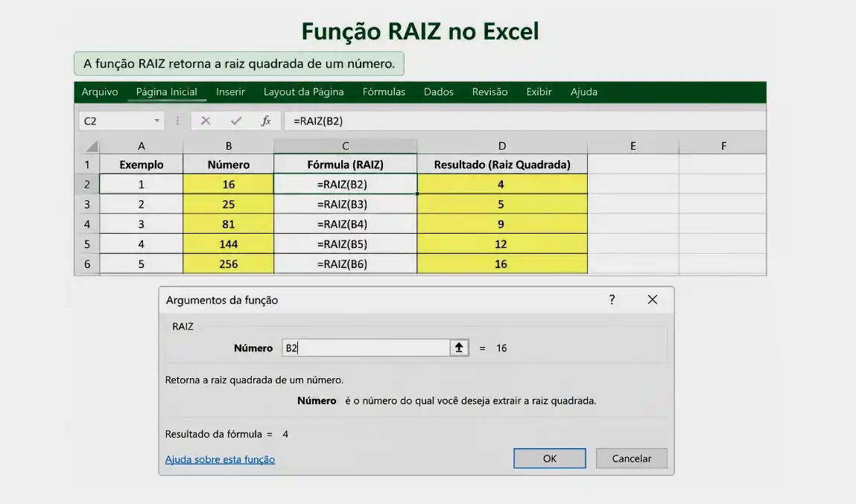Open the Layout da Página tab
This screenshot has height=504, width=856.
click(x=303, y=92)
